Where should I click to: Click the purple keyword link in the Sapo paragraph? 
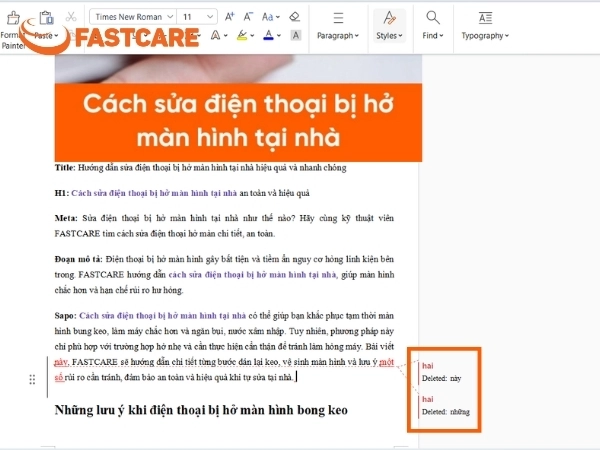click(x=163, y=316)
